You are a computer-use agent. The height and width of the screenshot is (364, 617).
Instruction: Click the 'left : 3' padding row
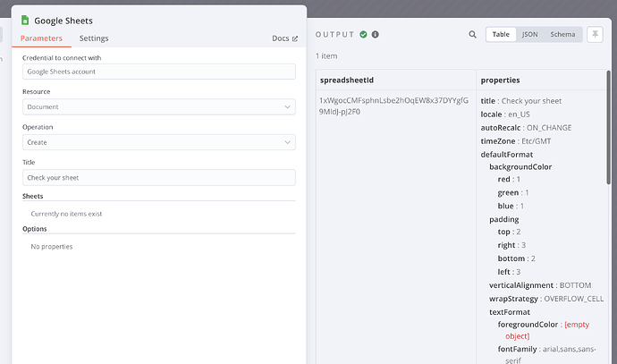pyautogui.click(x=509, y=272)
